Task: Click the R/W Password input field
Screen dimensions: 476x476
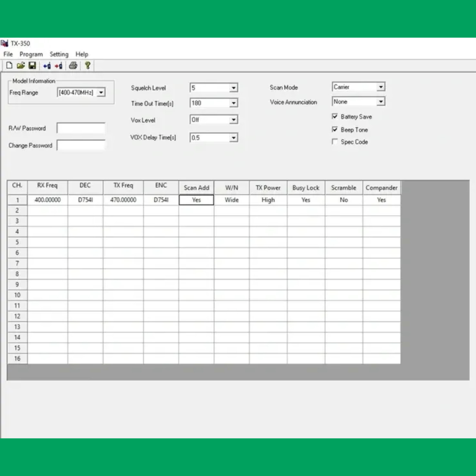Action: 81,128
